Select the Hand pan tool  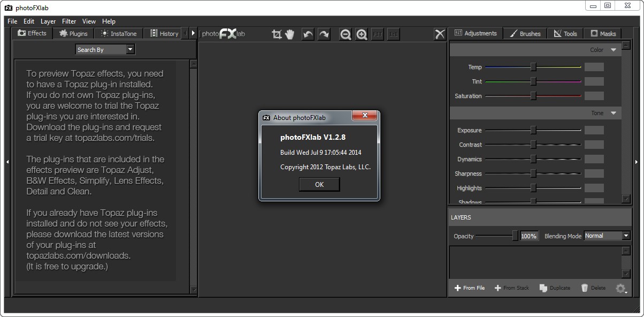(x=290, y=34)
